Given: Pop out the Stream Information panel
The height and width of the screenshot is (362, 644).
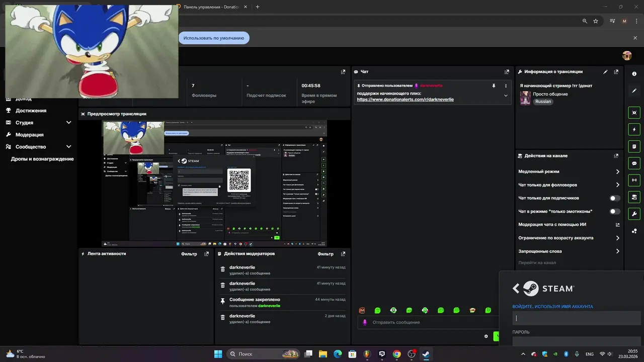Looking at the screenshot, I should [x=616, y=72].
